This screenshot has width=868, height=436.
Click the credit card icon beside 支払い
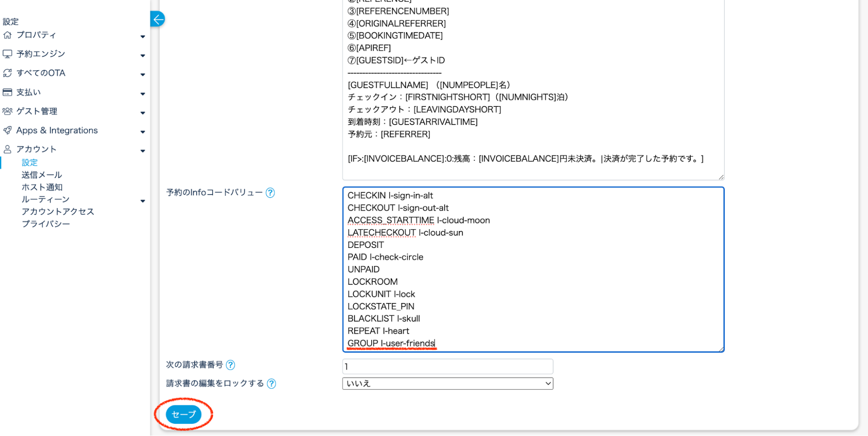click(7, 92)
